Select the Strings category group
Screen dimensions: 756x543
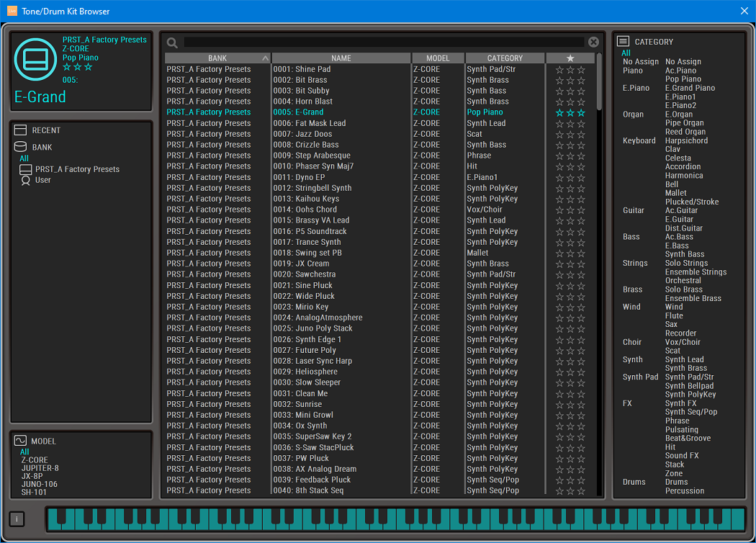click(x=635, y=264)
